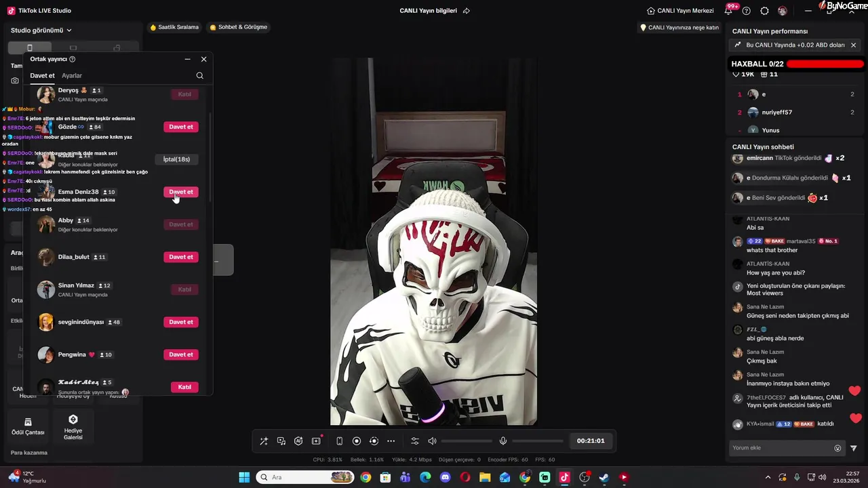This screenshot has height=488, width=868.
Task: Mute the microphone
Action: click(503, 441)
